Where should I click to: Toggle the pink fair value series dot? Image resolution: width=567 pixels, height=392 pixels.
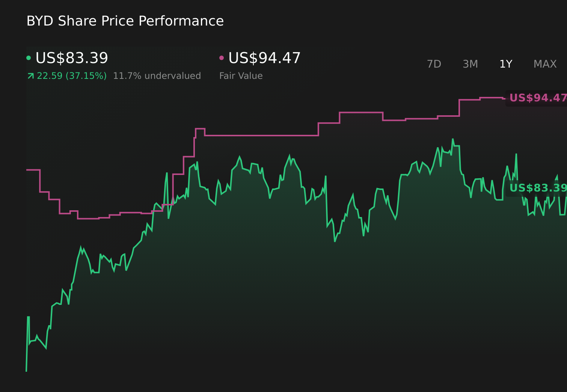222,58
